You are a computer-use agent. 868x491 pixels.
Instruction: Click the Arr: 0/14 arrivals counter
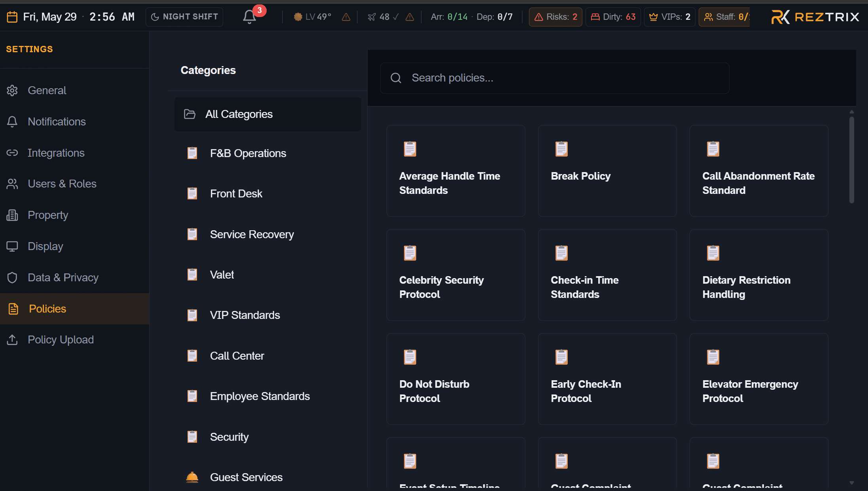point(449,17)
